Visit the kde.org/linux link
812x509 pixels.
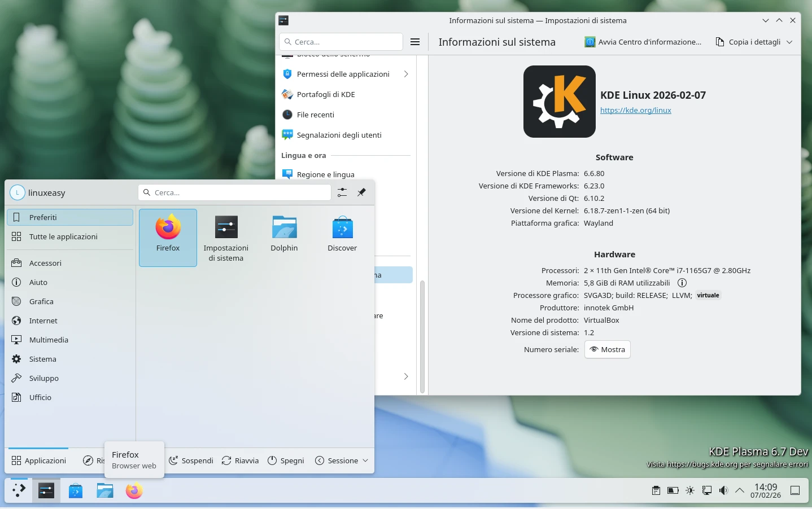636,110
